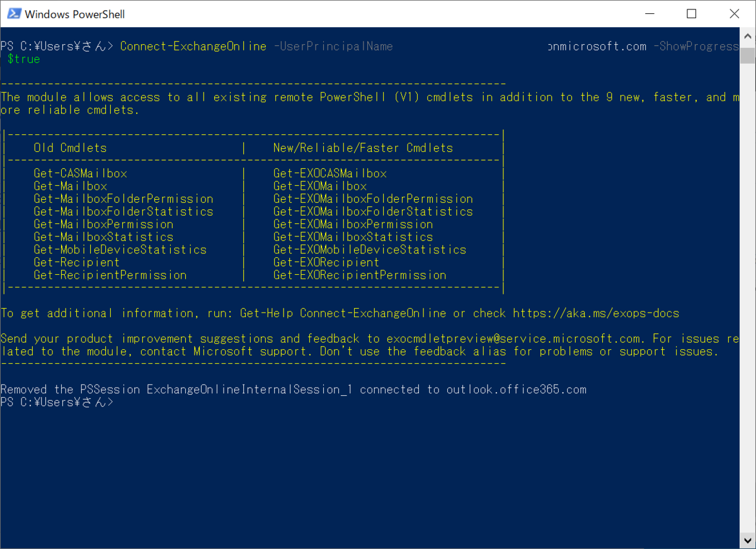The width and height of the screenshot is (756, 549).
Task: Click Get-EXOMailboxFolderStatistics cmdlet
Action: [x=373, y=211]
